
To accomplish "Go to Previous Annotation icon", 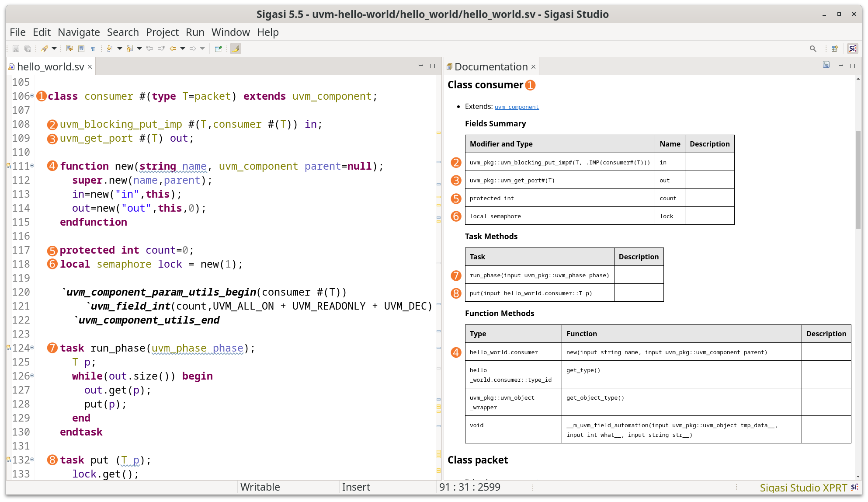I will coord(130,49).
